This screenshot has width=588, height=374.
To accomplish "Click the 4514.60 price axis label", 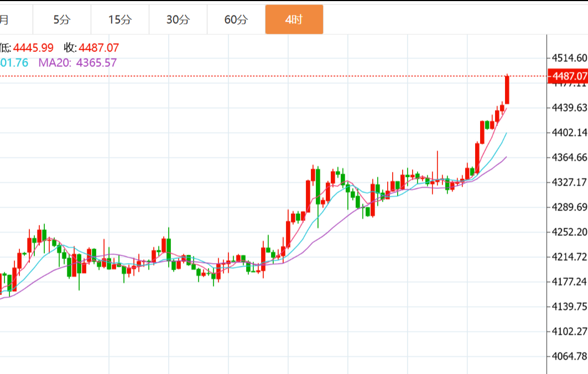I will tap(569, 58).
